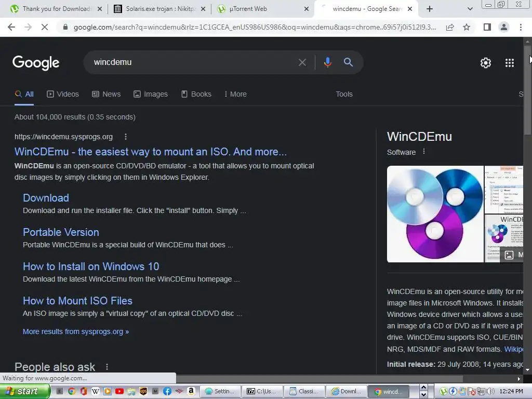Open Google quick settings gear
The height and width of the screenshot is (399, 532).
[486, 63]
